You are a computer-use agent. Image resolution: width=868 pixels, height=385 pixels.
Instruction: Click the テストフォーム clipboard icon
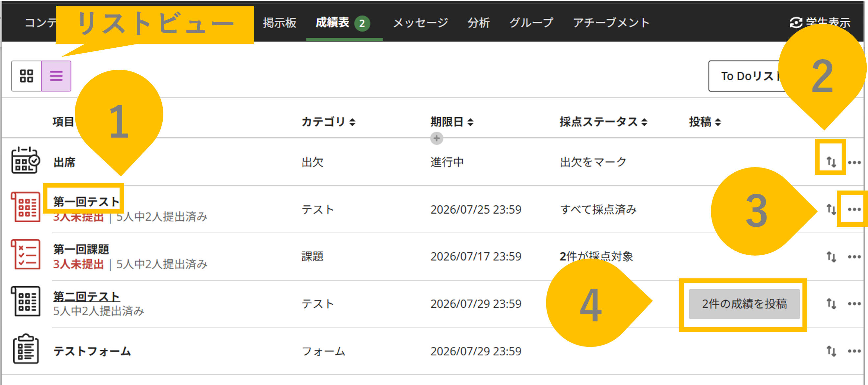pos(26,349)
